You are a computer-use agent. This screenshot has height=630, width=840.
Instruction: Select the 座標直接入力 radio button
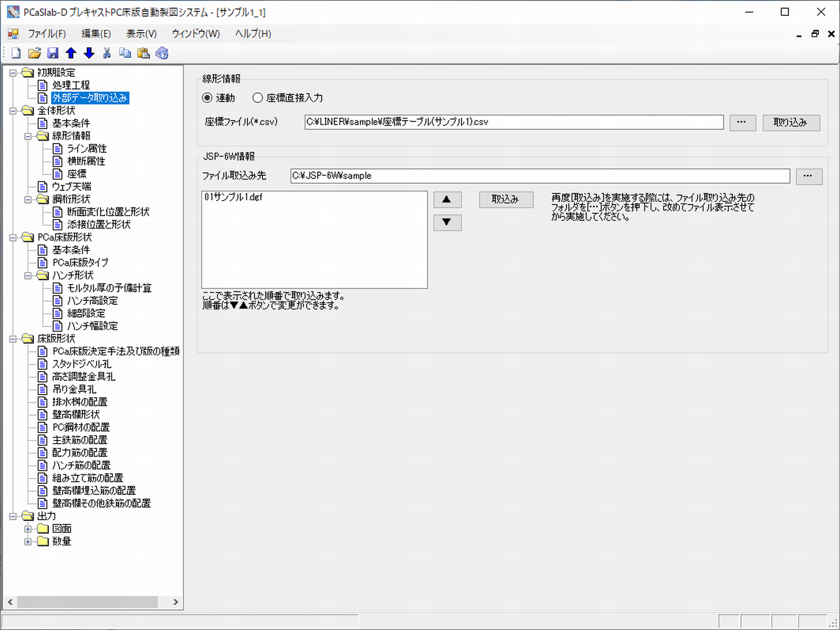coord(258,98)
